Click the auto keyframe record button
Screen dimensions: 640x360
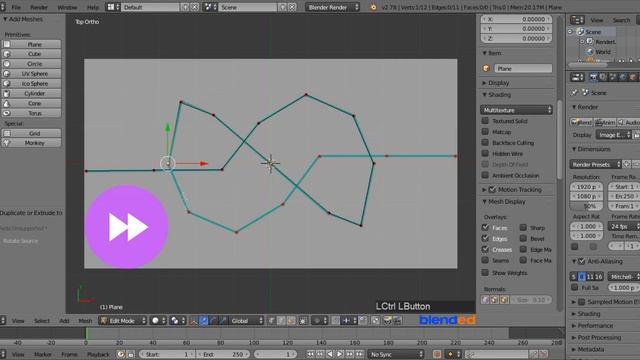pos(437,354)
